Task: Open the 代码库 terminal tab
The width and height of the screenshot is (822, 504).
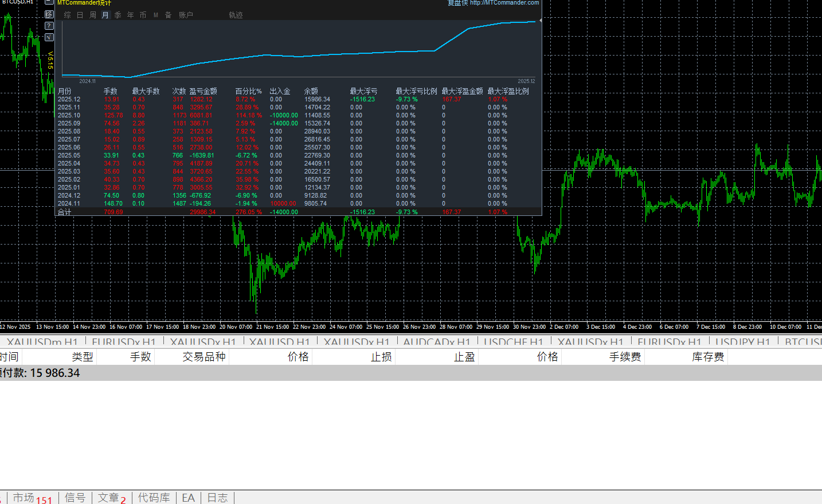Action: (x=154, y=498)
